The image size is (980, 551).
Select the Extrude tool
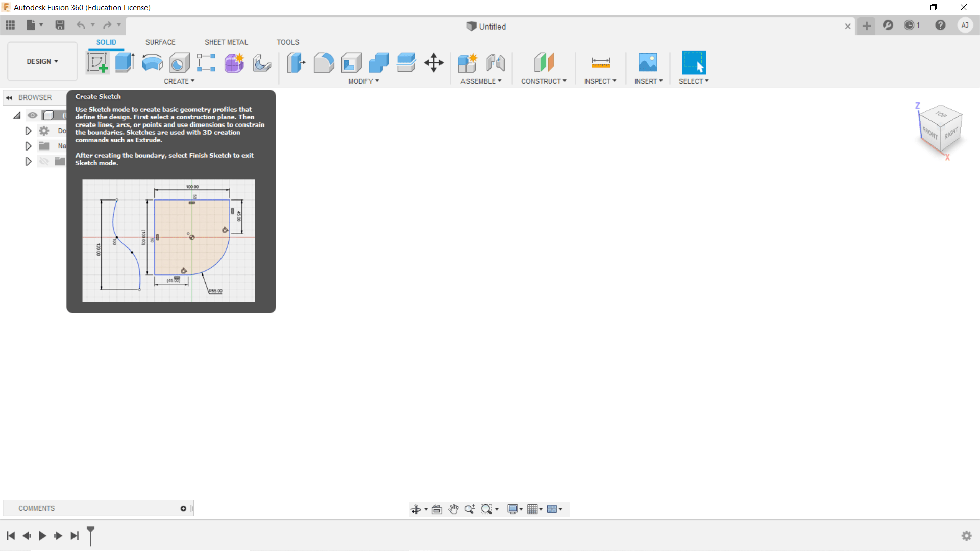pos(125,63)
